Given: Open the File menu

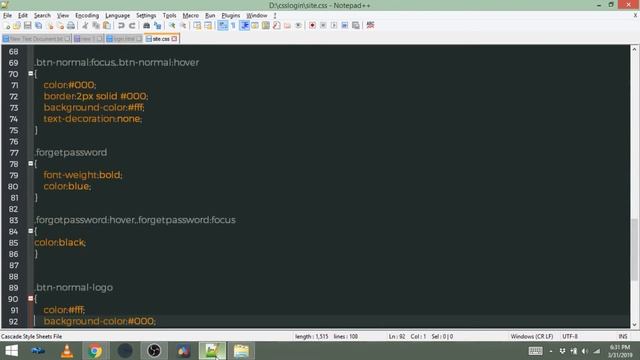Looking at the screenshot, I should click(x=7, y=16).
